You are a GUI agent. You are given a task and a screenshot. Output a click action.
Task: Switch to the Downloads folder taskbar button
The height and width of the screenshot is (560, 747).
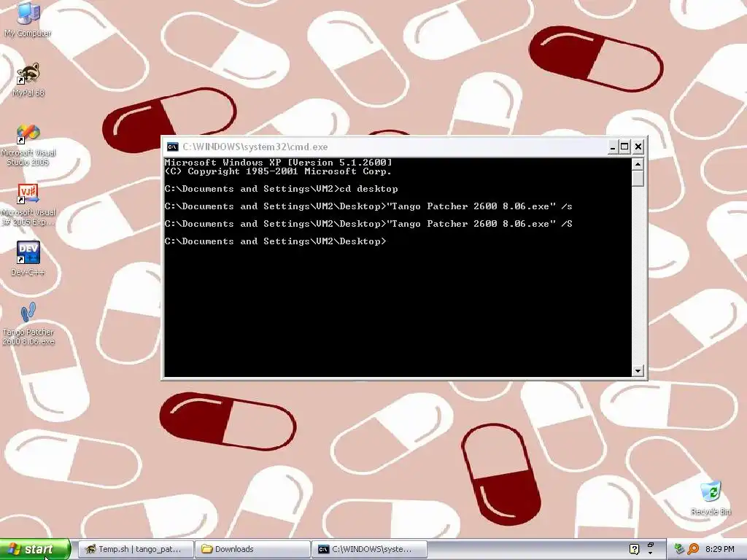253,549
